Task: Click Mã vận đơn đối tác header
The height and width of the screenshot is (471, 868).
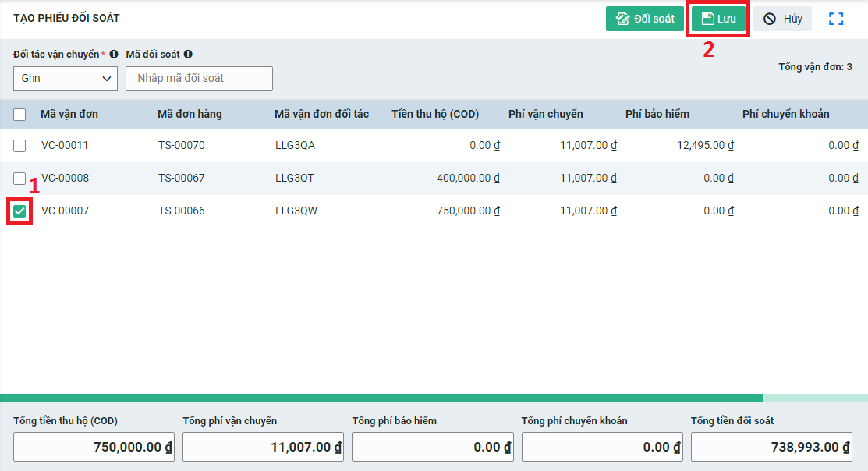Action: (321, 114)
